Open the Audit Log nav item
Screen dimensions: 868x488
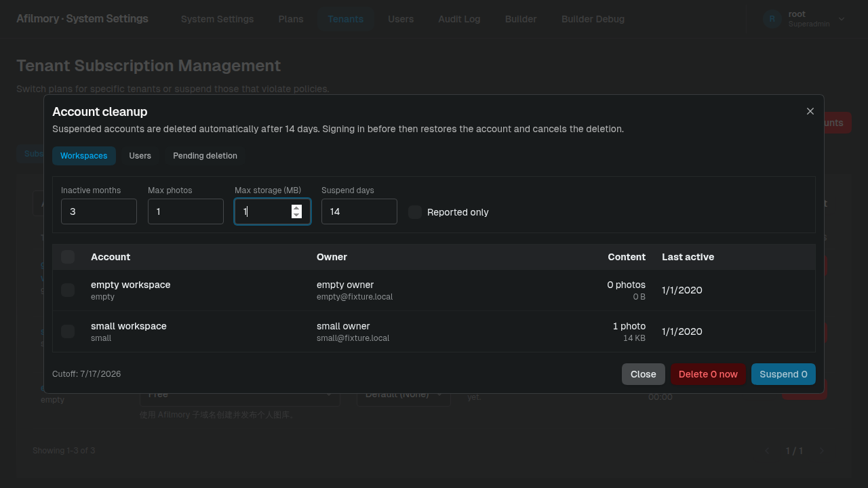459,19
